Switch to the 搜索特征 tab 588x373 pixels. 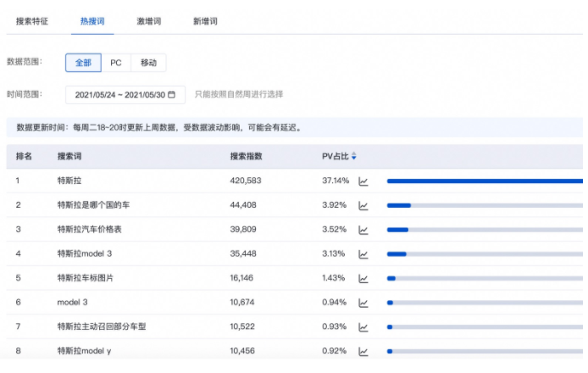click(x=32, y=19)
